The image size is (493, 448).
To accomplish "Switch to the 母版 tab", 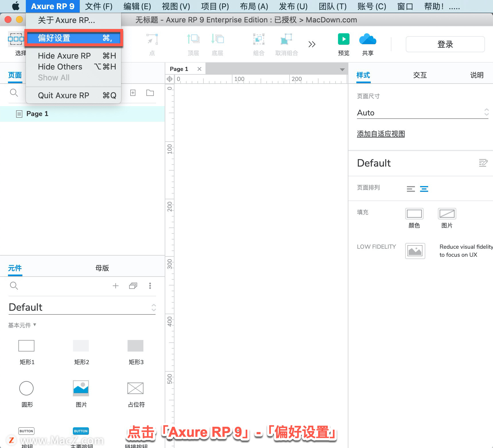I will click(x=102, y=268).
